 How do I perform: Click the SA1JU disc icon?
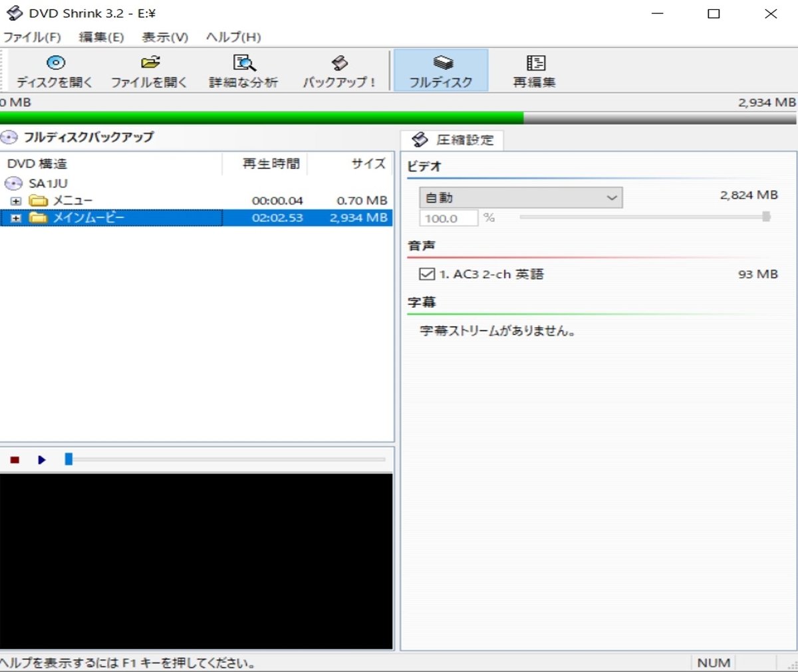point(13,183)
